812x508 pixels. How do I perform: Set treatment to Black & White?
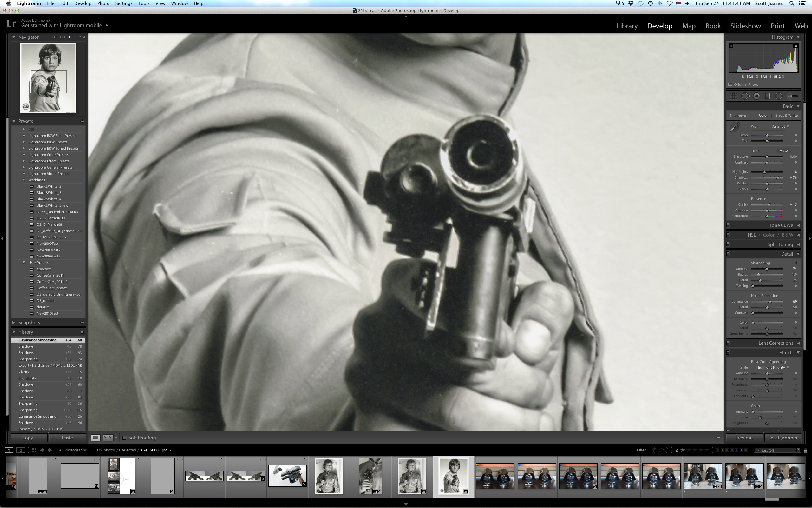786,115
